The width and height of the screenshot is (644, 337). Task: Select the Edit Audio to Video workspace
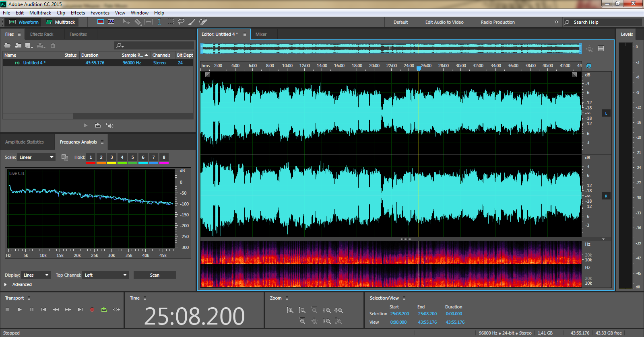444,22
